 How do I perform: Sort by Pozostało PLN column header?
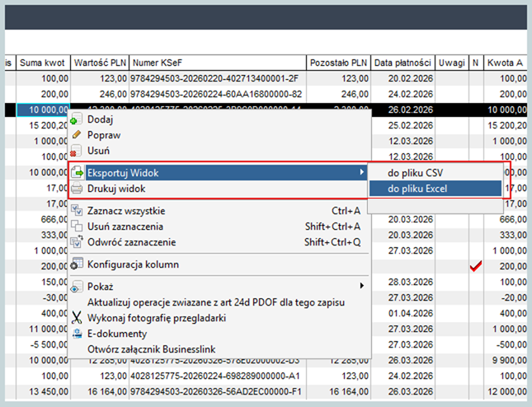(x=339, y=63)
